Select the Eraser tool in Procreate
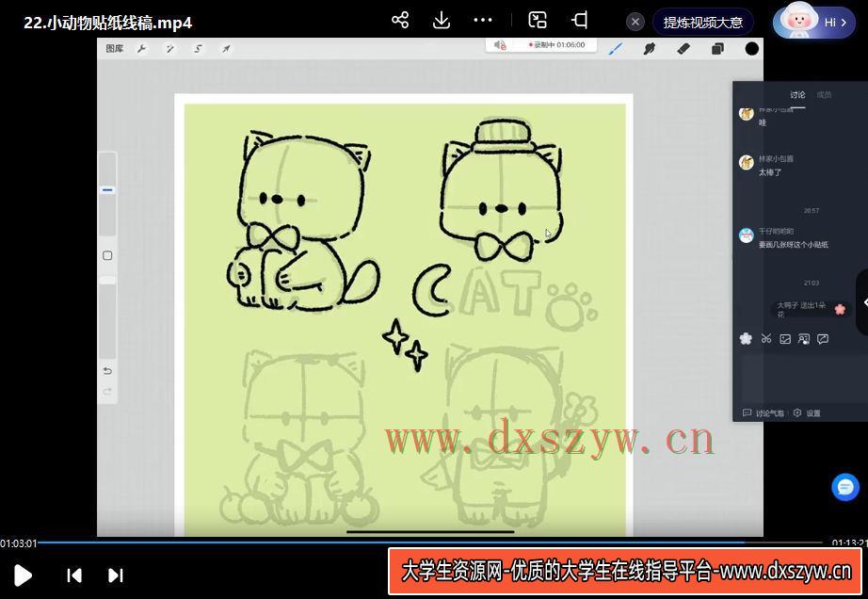 683,49
